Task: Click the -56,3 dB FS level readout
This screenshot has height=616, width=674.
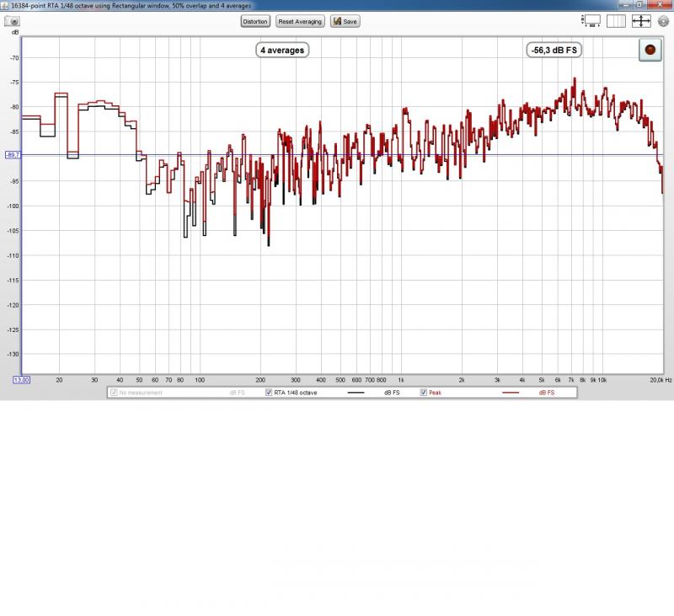Action: point(554,51)
